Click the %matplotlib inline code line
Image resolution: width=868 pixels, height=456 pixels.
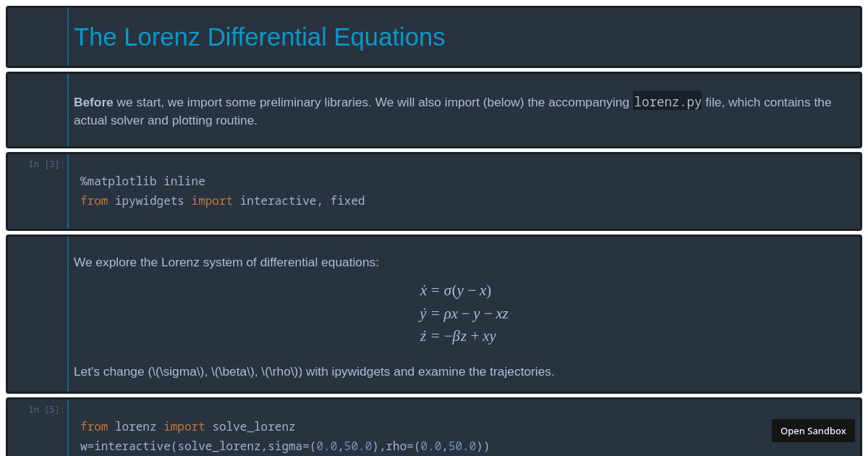point(142,181)
